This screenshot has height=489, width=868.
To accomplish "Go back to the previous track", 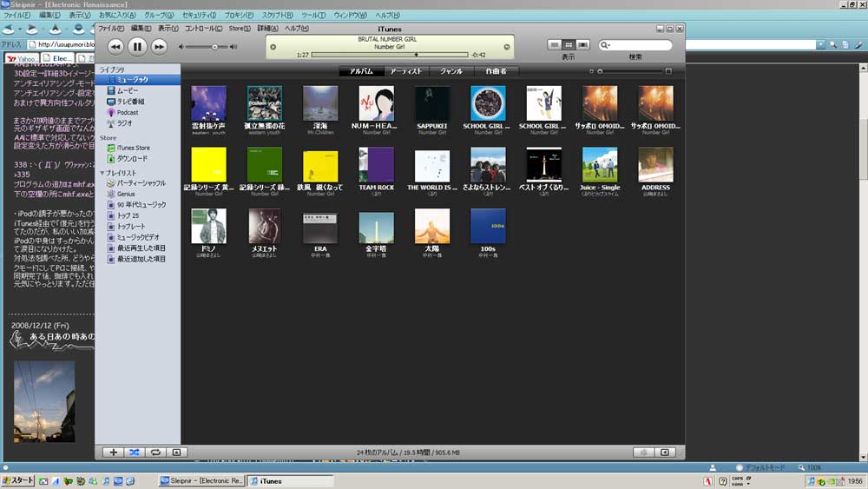I will click(115, 47).
